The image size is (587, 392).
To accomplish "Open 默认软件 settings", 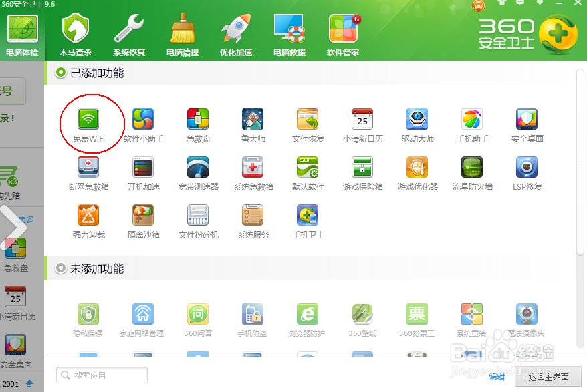I will coord(308,174).
